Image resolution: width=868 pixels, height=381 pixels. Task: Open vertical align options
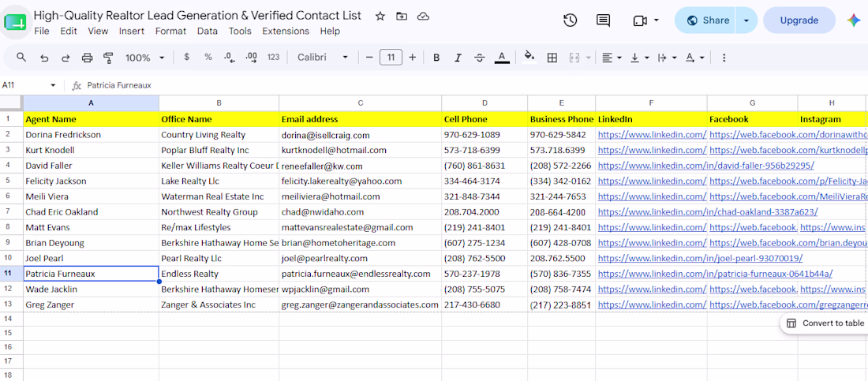point(639,58)
